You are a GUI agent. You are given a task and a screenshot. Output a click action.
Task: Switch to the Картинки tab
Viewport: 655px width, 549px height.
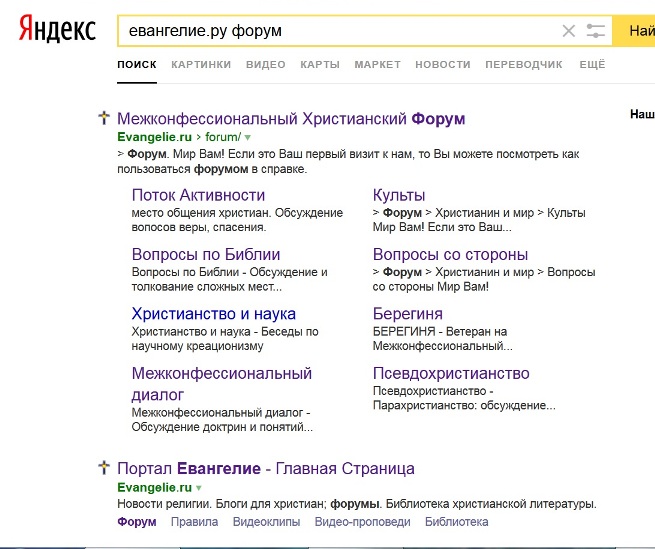click(x=201, y=65)
